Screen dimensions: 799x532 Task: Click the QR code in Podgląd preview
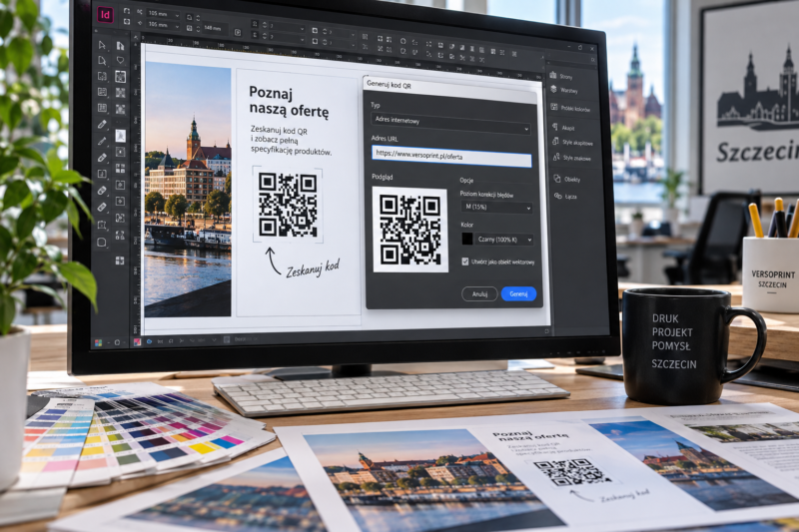point(410,230)
